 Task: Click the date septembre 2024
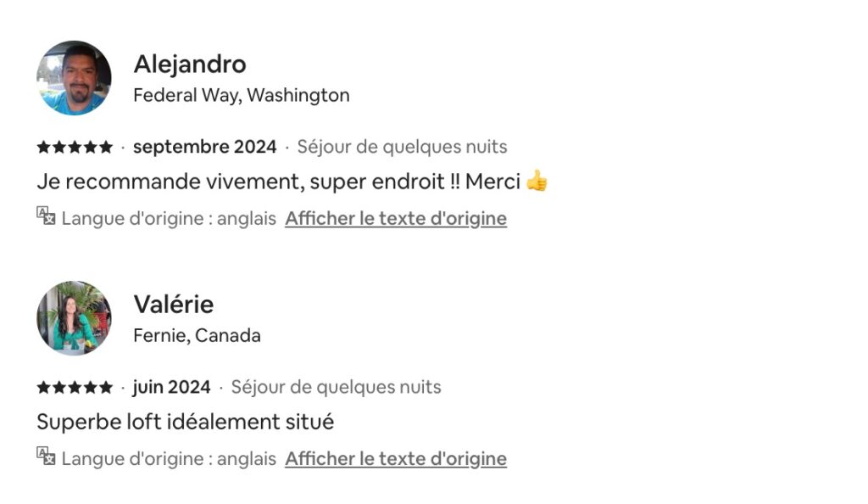(204, 147)
